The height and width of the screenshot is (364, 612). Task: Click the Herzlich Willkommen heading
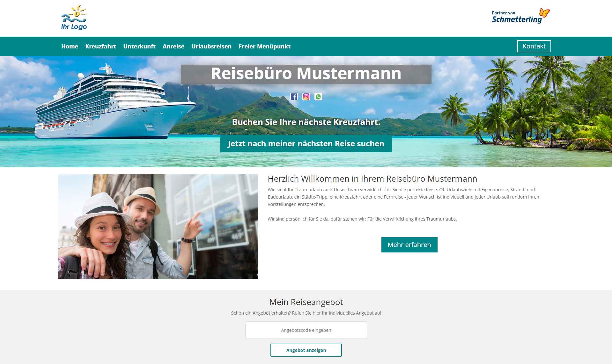[372, 178]
